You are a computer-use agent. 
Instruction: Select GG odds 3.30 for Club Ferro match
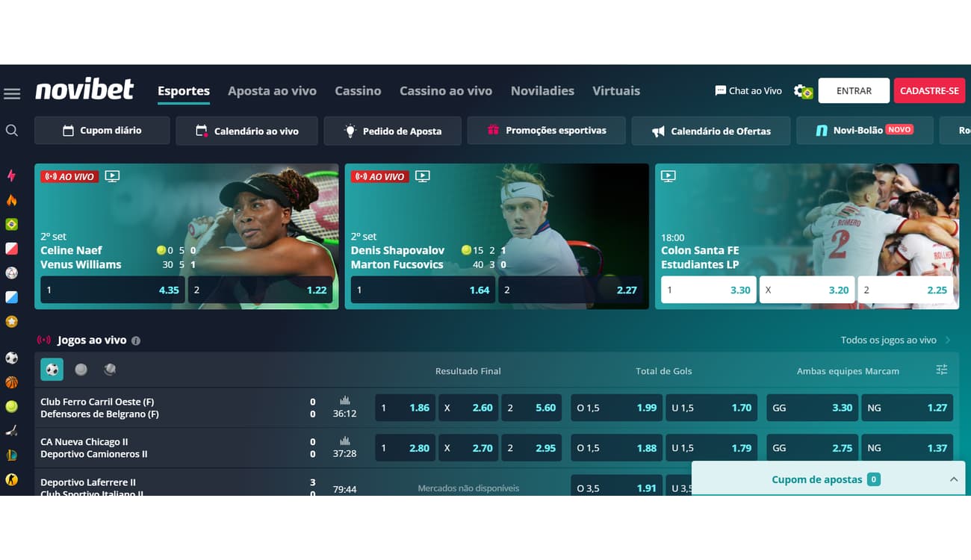pyautogui.click(x=813, y=408)
